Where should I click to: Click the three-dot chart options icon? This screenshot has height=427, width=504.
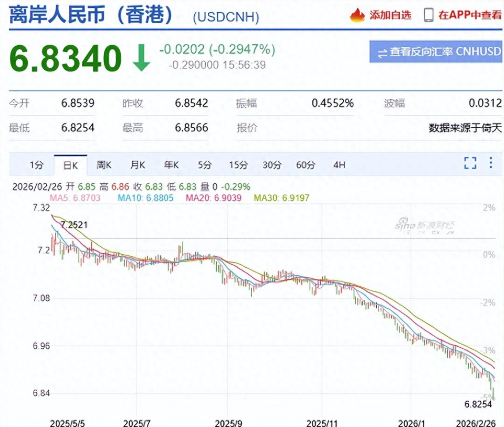(x=491, y=163)
